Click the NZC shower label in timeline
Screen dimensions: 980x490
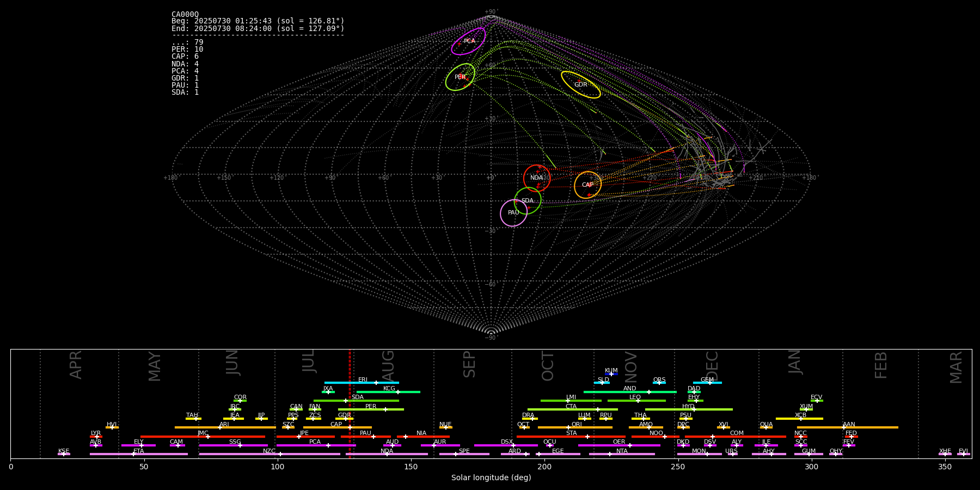click(269, 451)
